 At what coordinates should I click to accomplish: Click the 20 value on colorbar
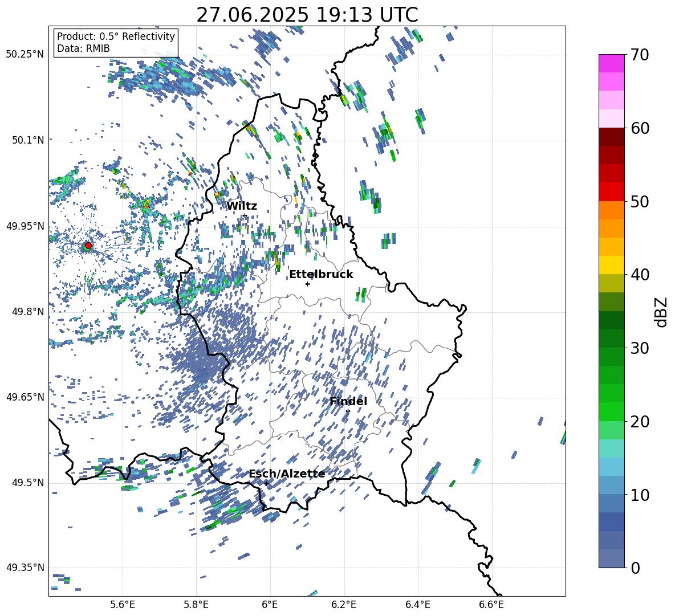coord(640,422)
